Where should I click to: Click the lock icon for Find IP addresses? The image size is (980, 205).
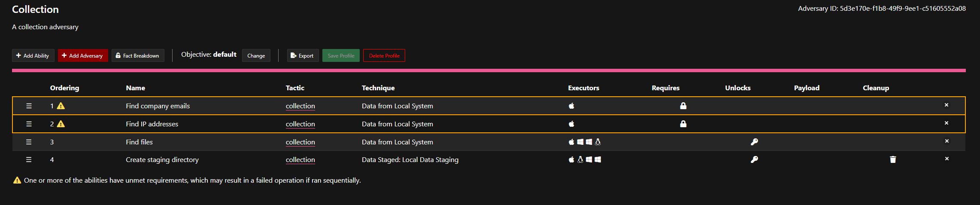pyautogui.click(x=683, y=124)
